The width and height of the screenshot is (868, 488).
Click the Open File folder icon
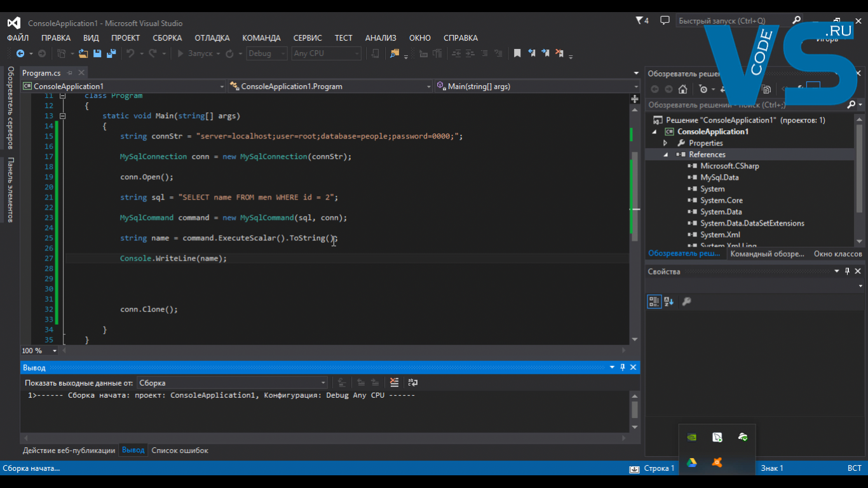(83, 54)
